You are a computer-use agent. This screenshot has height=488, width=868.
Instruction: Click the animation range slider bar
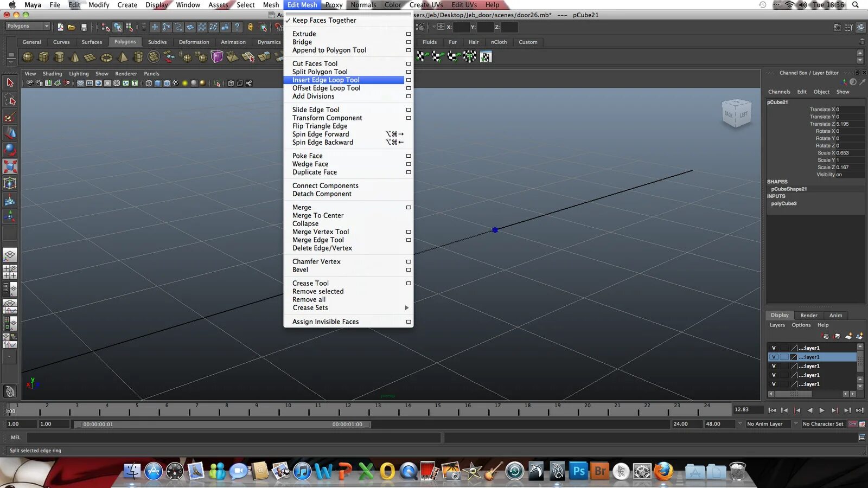(x=223, y=424)
